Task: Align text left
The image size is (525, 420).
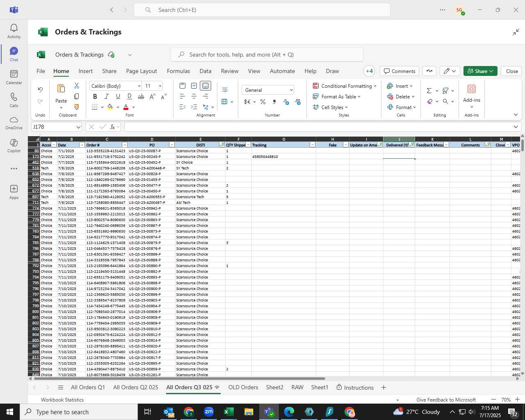Action: tap(183, 96)
